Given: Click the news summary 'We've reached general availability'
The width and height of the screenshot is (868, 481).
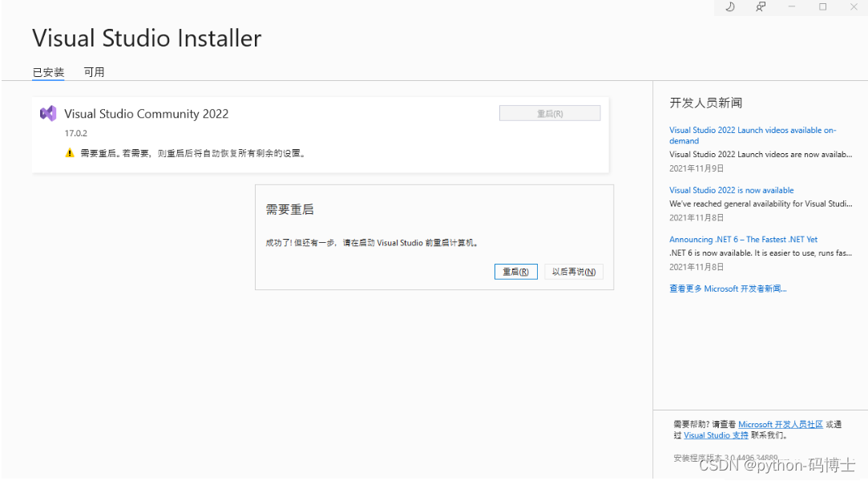Looking at the screenshot, I should 761,204.
